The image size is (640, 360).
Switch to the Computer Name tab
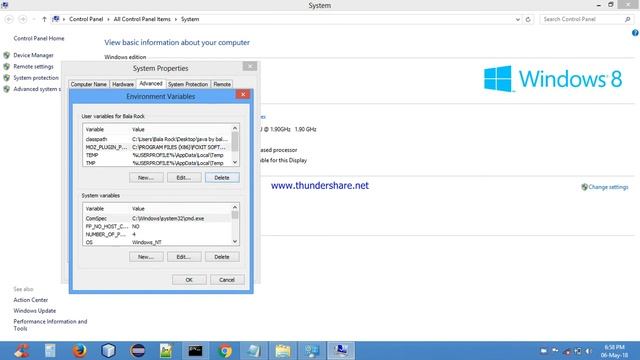89,84
